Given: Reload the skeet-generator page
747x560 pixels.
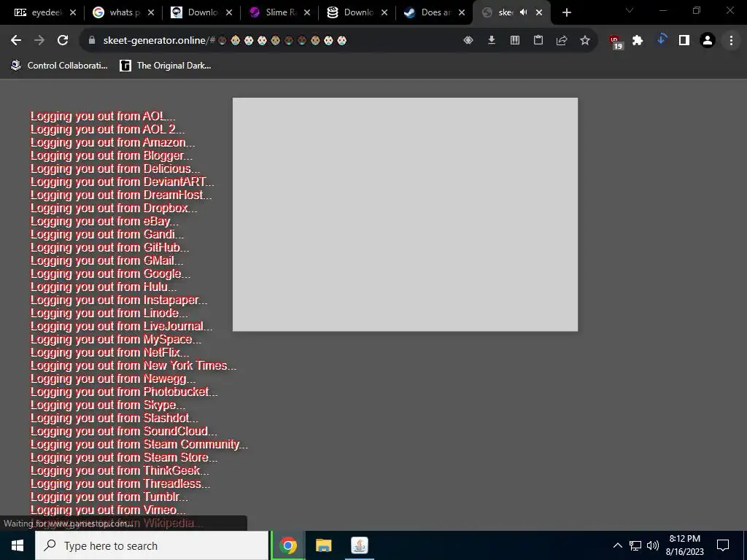Looking at the screenshot, I should coord(63,41).
